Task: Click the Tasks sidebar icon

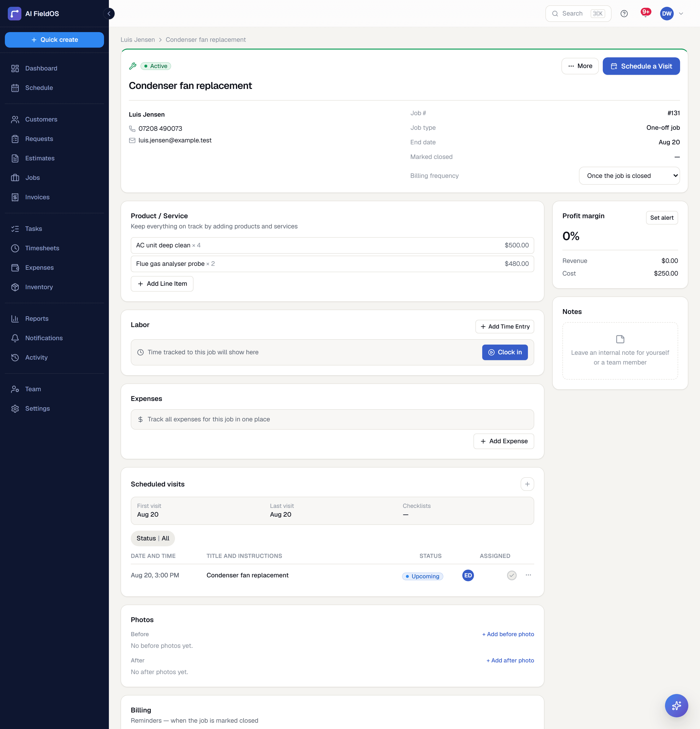Action: click(x=15, y=229)
